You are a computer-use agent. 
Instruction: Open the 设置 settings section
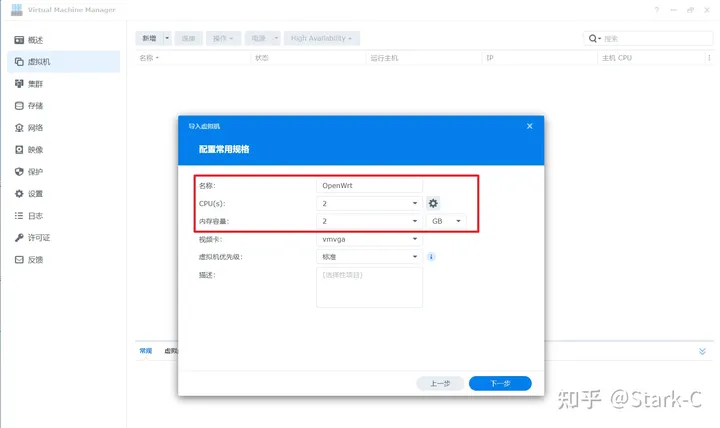[x=63, y=194]
